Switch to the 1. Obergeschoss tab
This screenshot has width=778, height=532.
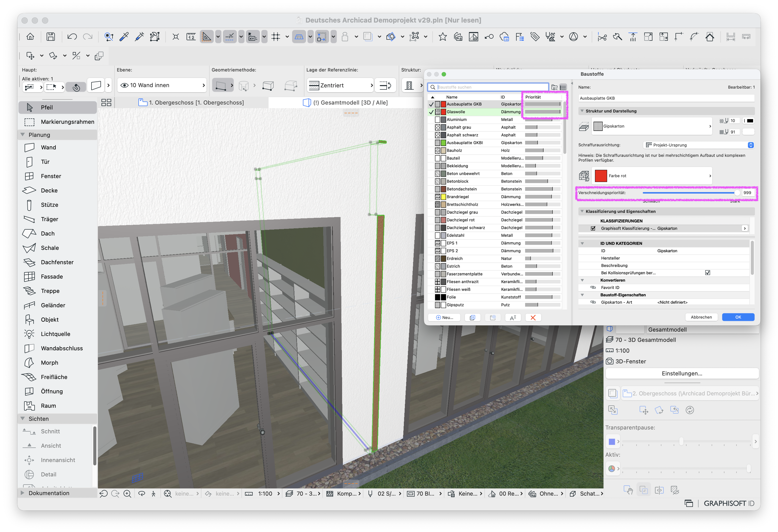point(191,103)
